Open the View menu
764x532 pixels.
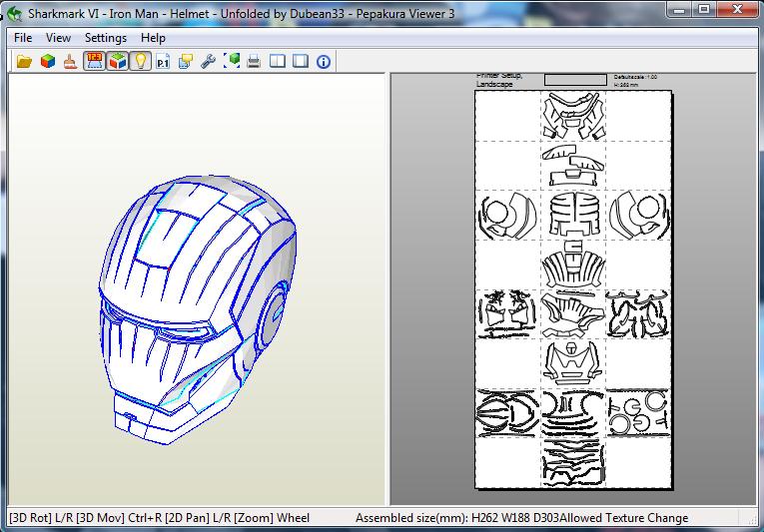coord(59,38)
